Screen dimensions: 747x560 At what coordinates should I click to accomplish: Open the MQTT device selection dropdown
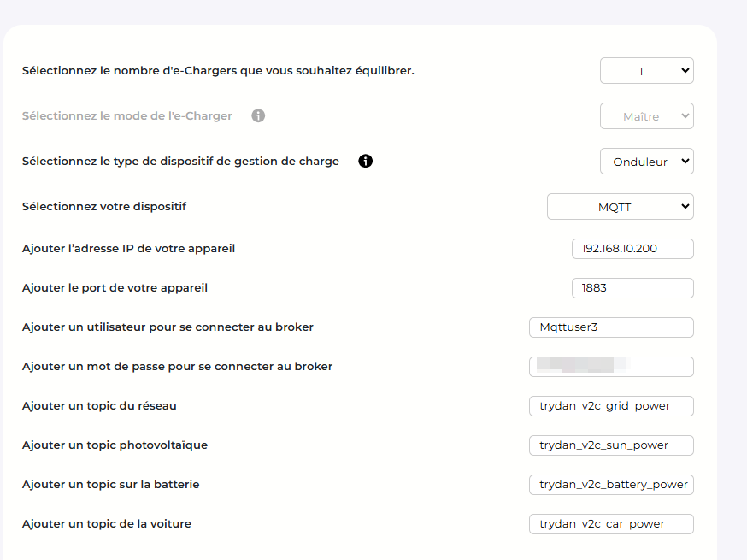[x=620, y=207]
